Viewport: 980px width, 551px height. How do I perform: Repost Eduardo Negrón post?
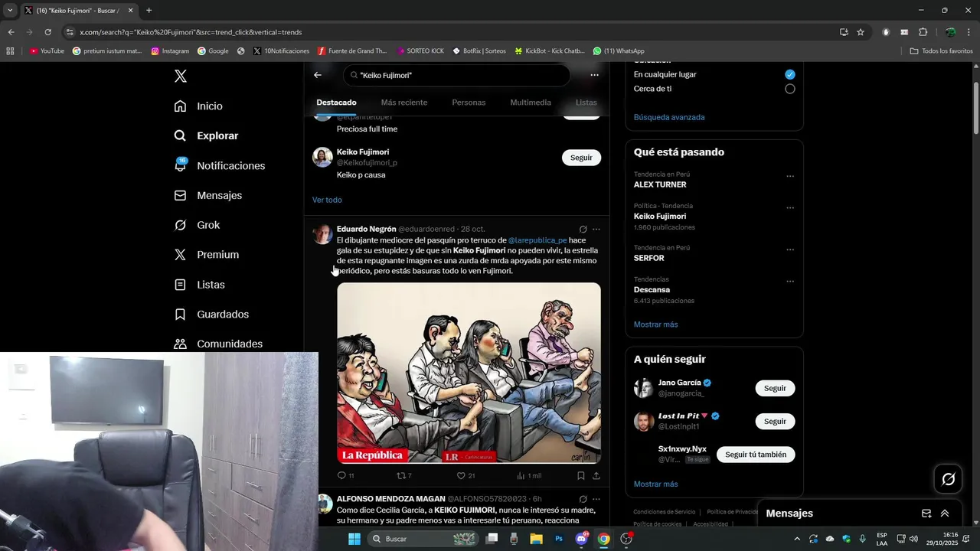pos(403,476)
